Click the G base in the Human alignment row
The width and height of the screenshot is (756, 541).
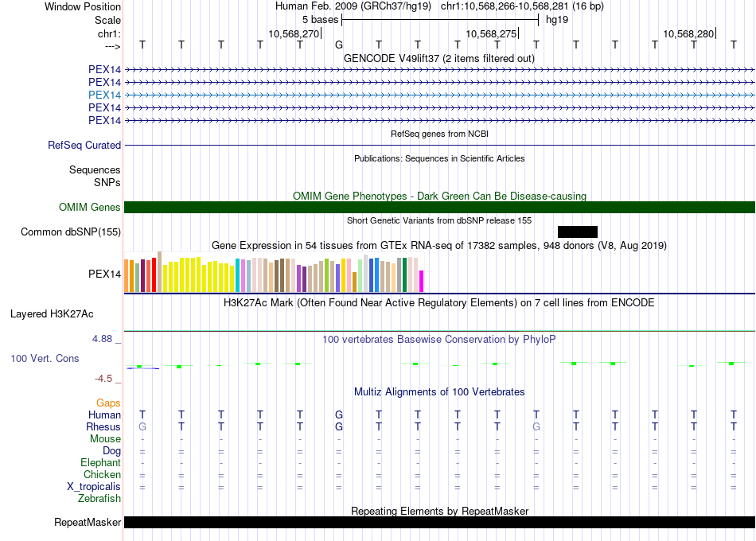[x=339, y=415]
